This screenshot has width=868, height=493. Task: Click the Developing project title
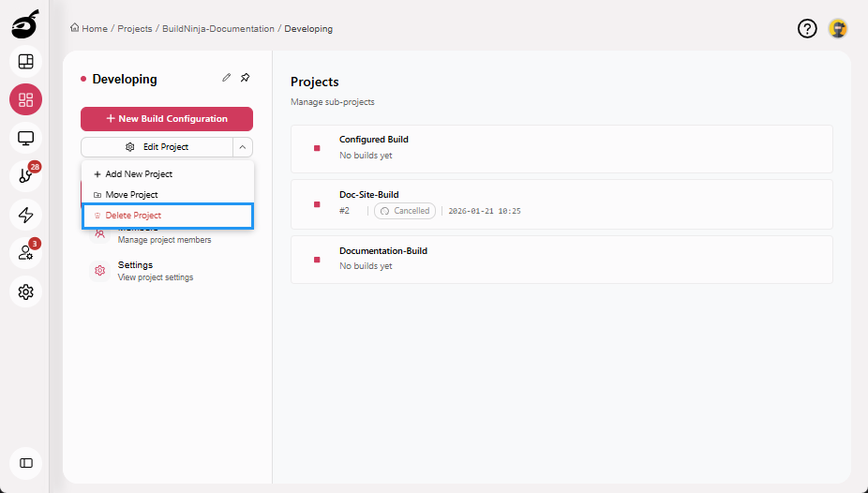(125, 79)
